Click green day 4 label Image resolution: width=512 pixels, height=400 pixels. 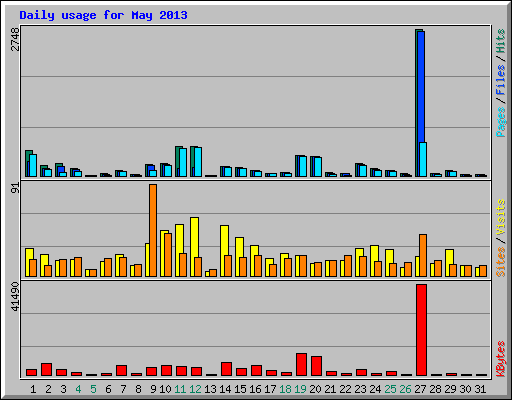point(78,389)
